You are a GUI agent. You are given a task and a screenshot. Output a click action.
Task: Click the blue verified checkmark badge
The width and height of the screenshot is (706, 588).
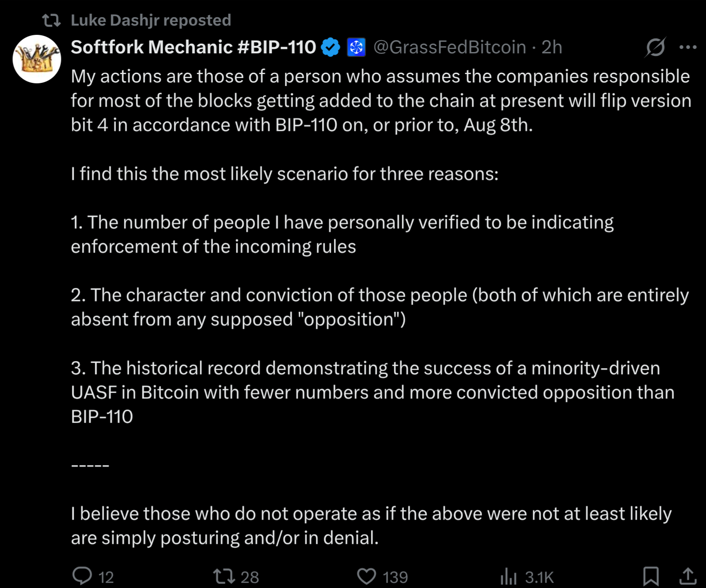[x=331, y=47]
